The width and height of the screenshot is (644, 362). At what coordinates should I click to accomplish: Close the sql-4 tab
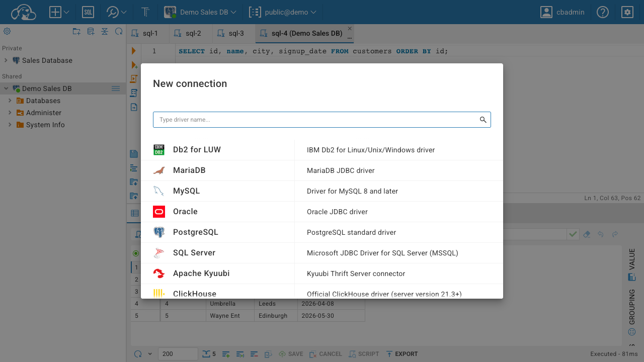[350, 29]
